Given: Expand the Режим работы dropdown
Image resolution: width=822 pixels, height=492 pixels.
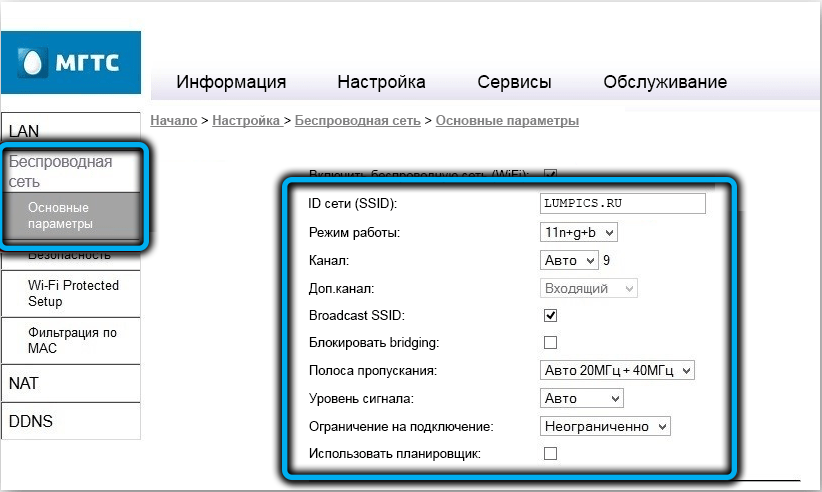Looking at the screenshot, I should point(579,232).
